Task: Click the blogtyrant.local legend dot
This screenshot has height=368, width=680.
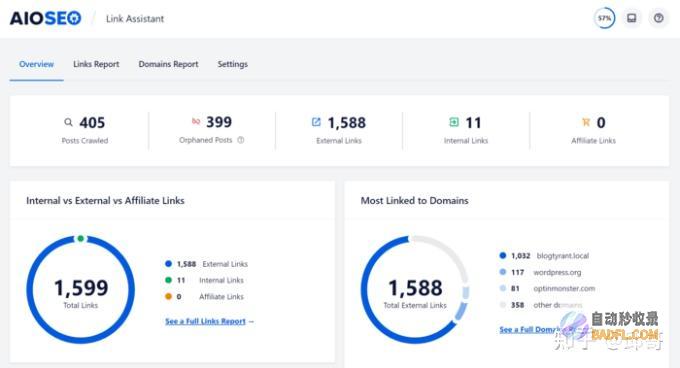Action: (503, 255)
